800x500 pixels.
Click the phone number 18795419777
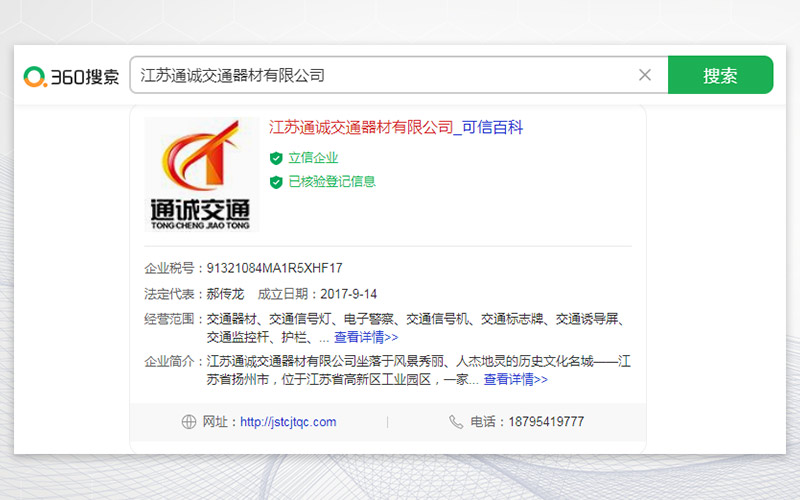point(546,421)
